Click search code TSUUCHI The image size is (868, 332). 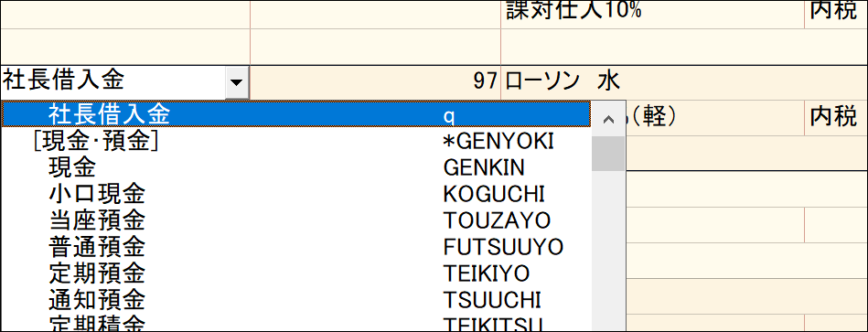point(492,300)
